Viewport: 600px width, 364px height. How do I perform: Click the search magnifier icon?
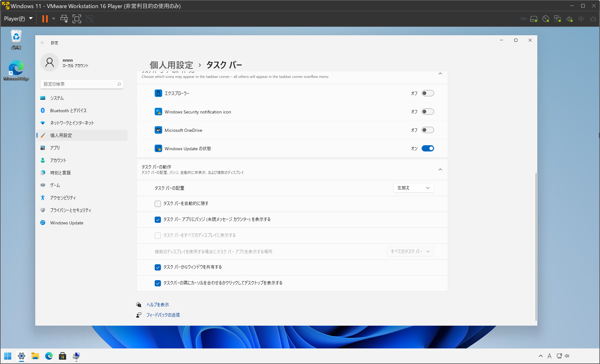(x=119, y=84)
